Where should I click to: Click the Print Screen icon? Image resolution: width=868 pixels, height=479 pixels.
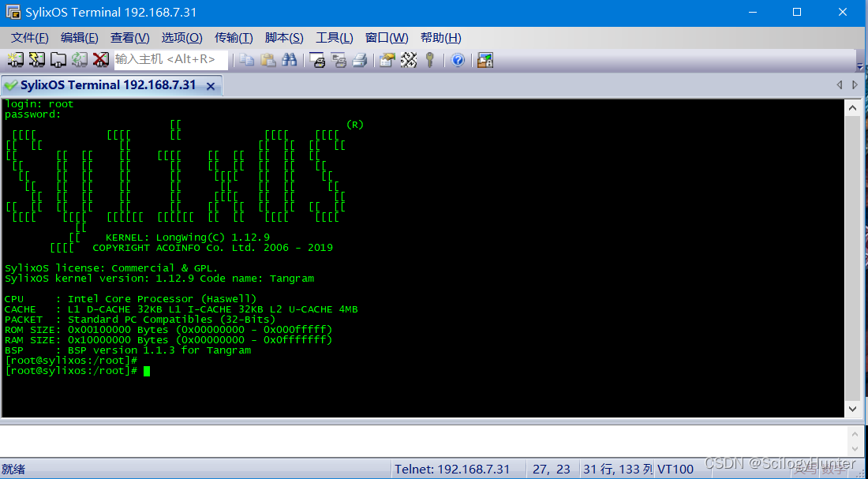pyautogui.click(x=317, y=59)
